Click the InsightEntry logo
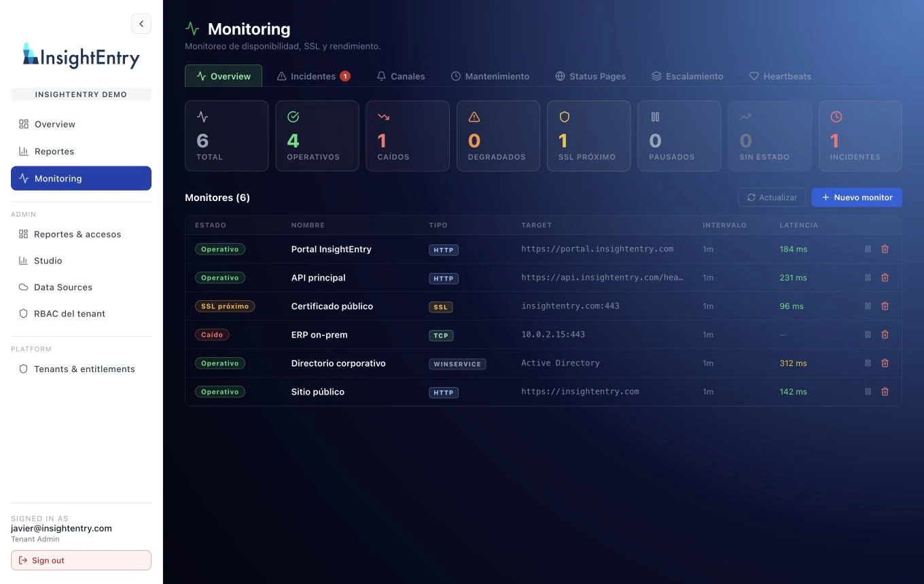This screenshot has height=584, width=924. (81, 57)
